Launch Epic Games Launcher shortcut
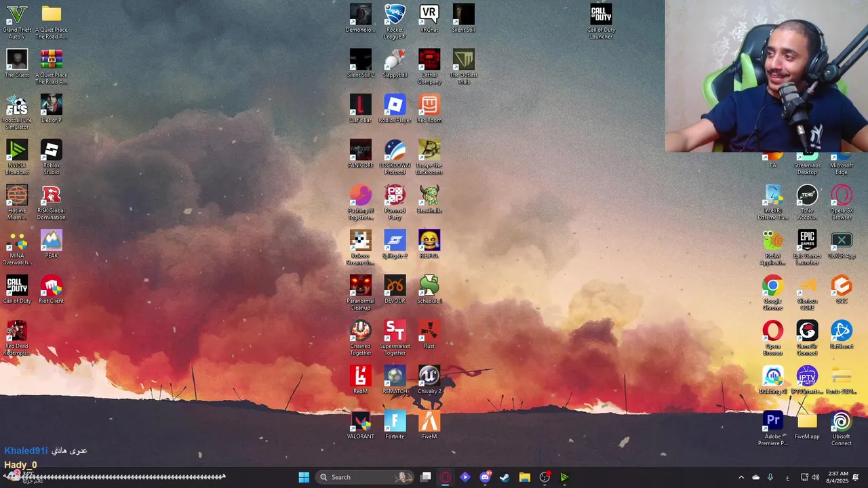Screen dimensions: 868x488 pyautogui.click(x=807, y=247)
